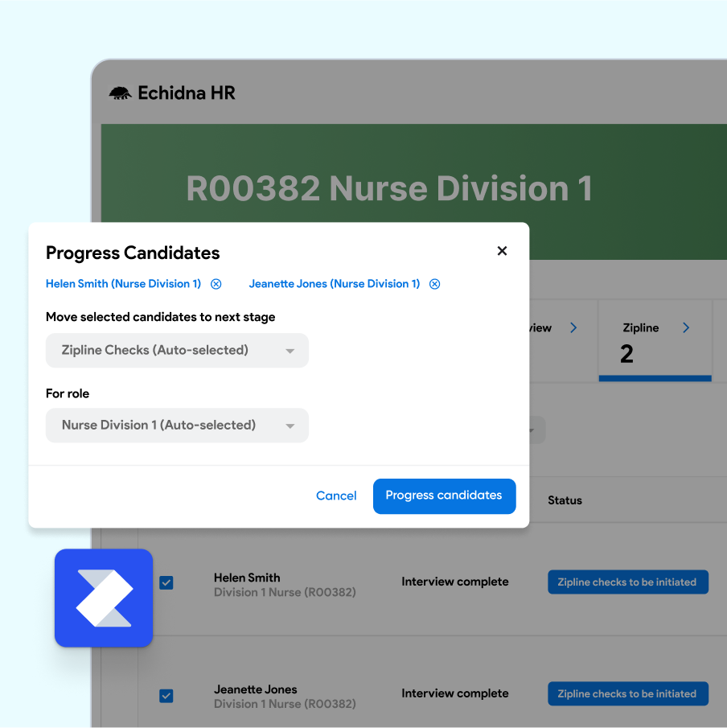Click the Jeanette Jones (Nurse Division 1) link
Viewport: 727px width, 728px height.
[335, 284]
